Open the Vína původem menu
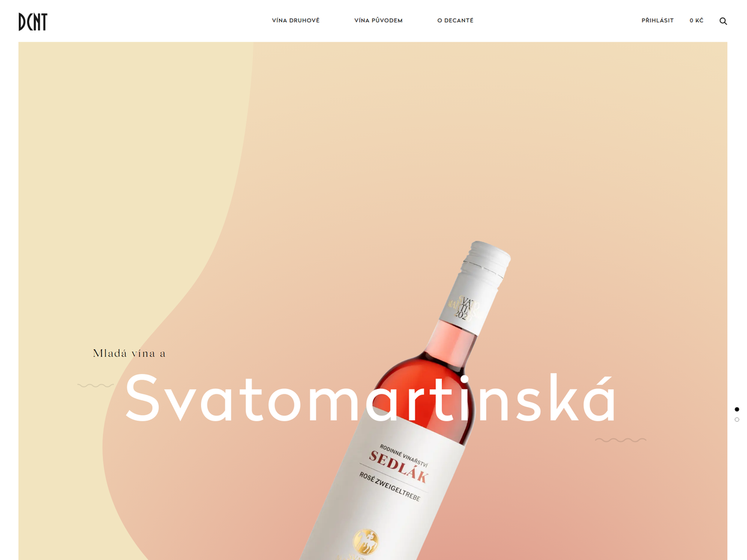This screenshot has width=747, height=560. (x=378, y=21)
